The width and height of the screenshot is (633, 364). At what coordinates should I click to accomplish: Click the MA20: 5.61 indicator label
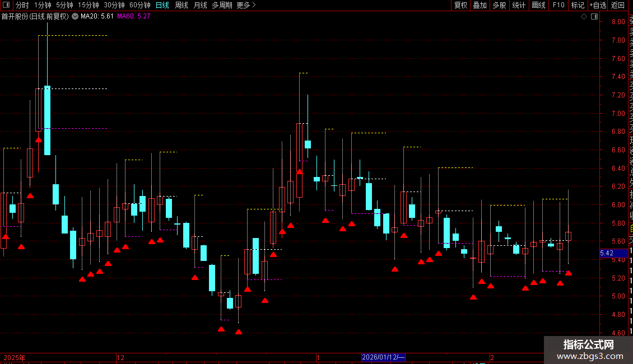click(97, 16)
